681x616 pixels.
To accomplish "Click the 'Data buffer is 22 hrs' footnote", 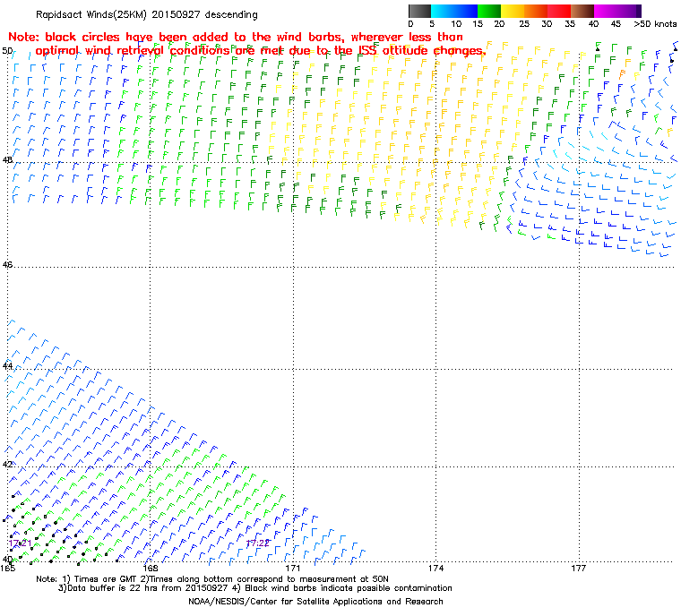I will coord(255,588).
